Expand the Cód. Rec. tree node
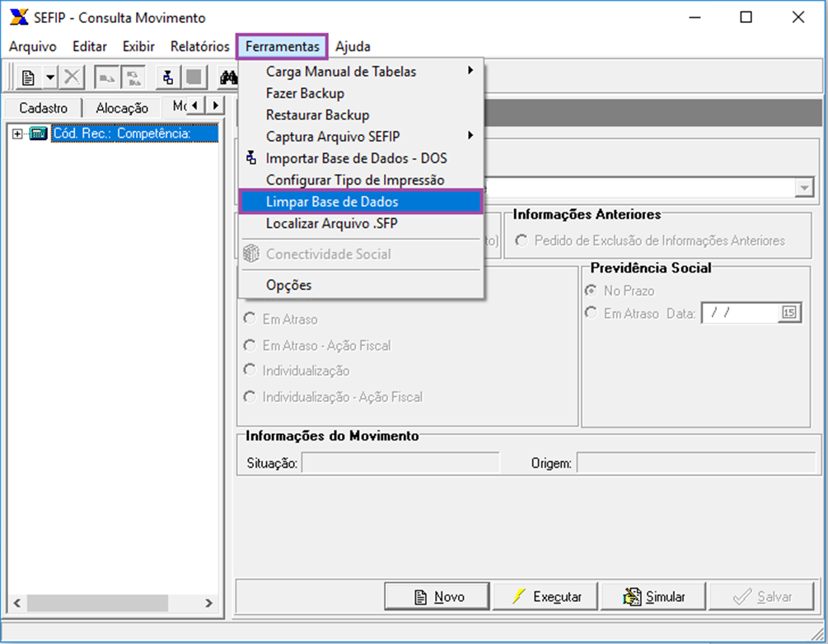 point(17,134)
